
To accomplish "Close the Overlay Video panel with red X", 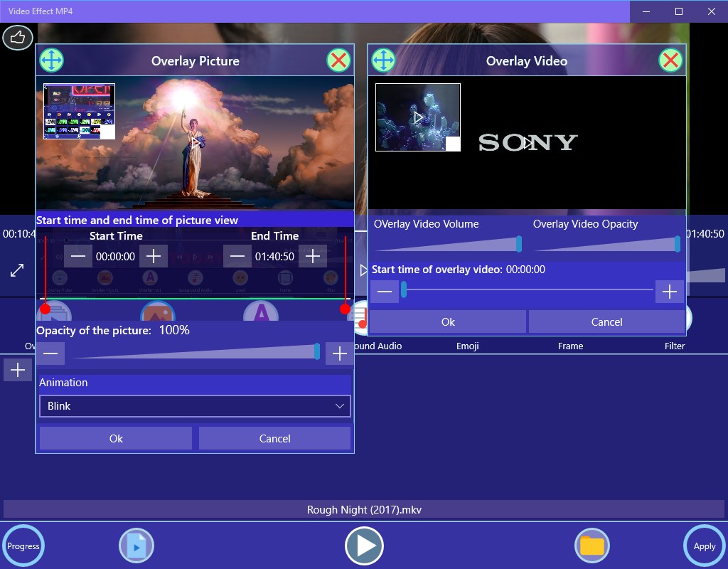I will [x=670, y=60].
